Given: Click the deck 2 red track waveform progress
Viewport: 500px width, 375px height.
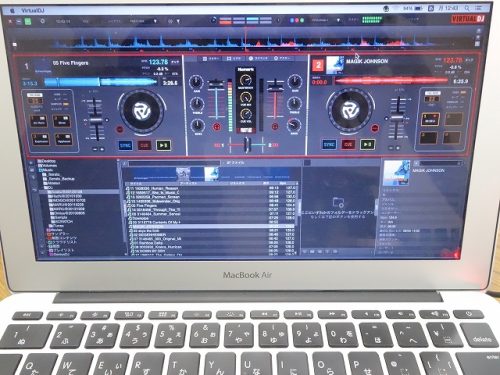Looking at the screenshot, I should coord(391,81).
